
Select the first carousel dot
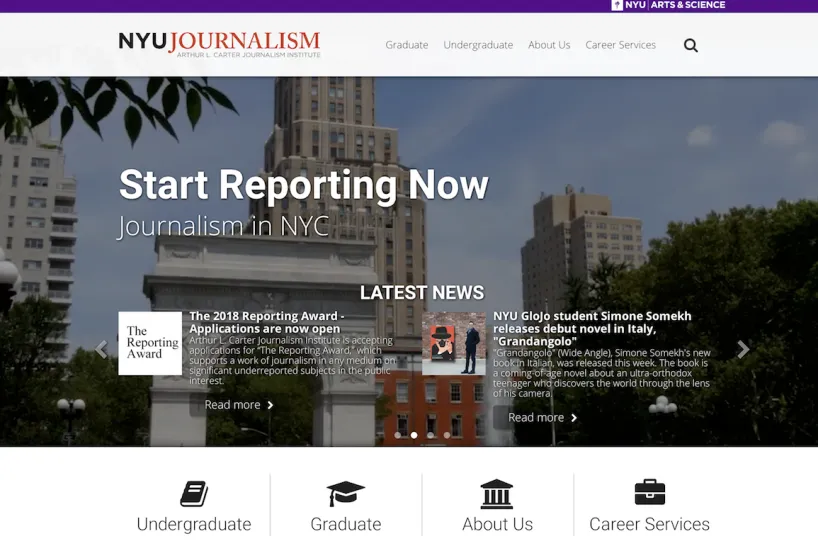pos(398,435)
